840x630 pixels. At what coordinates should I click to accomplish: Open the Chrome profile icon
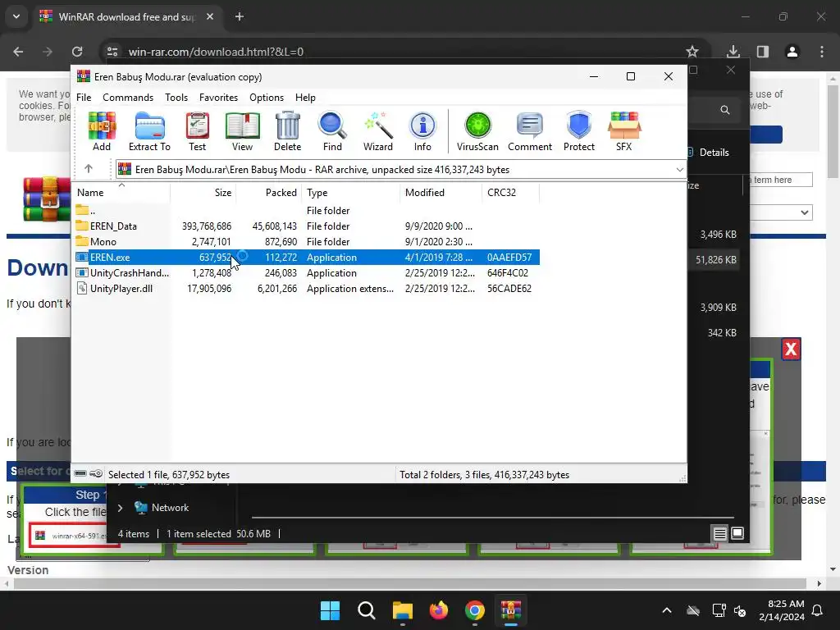(x=792, y=52)
